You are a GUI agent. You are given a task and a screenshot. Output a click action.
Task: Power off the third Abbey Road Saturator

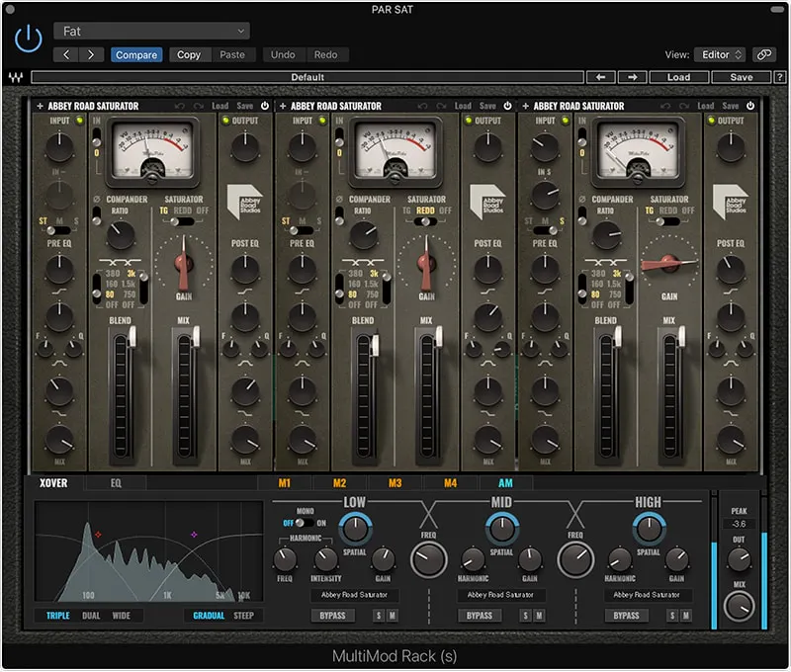coord(750,106)
